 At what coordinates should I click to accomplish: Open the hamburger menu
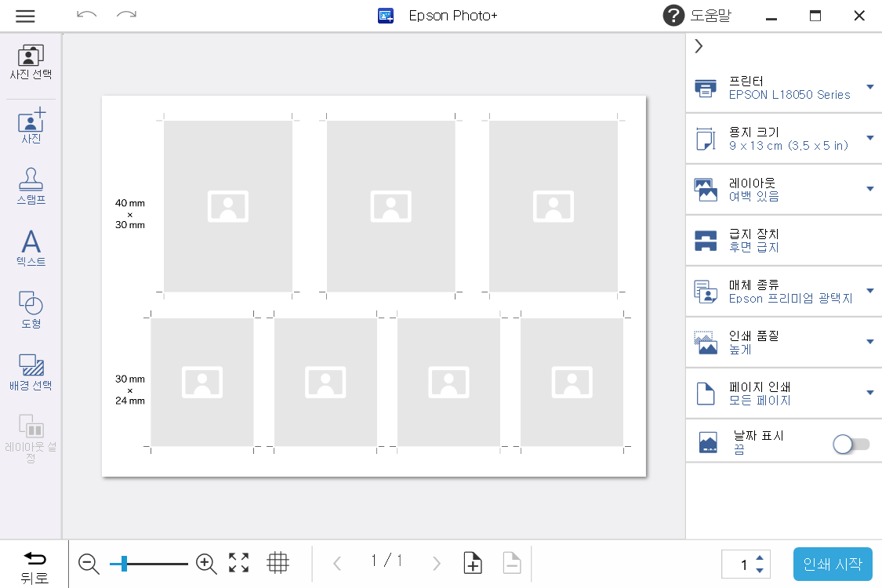[x=25, y=16]
